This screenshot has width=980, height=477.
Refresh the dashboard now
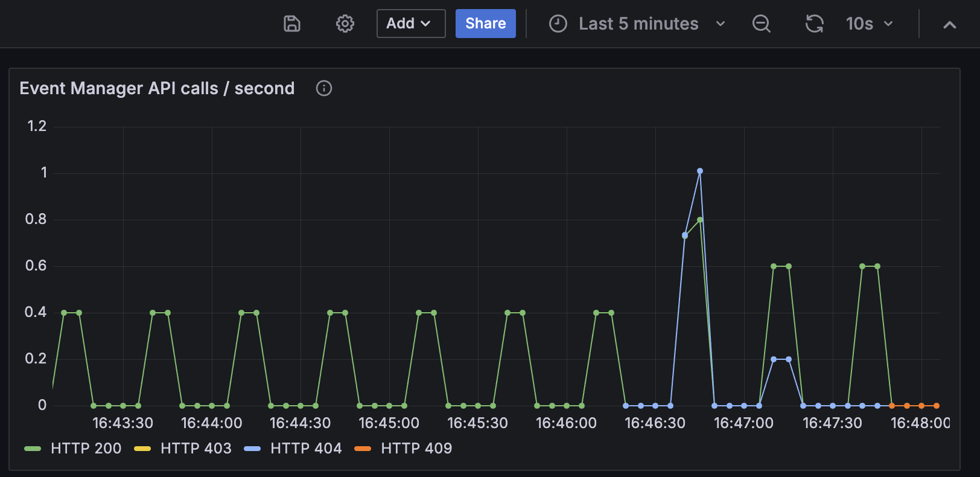point(815,24)
